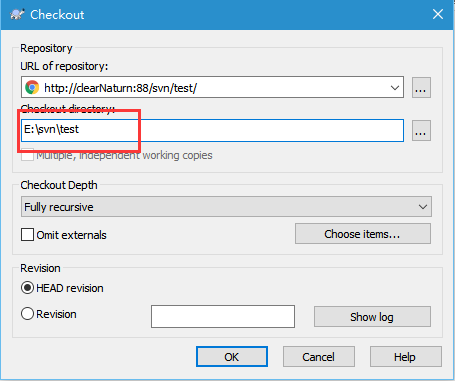The width and height of the screenshot is (455, 381).
Task: Click the Choose items... button
Action: pos(363,234)
